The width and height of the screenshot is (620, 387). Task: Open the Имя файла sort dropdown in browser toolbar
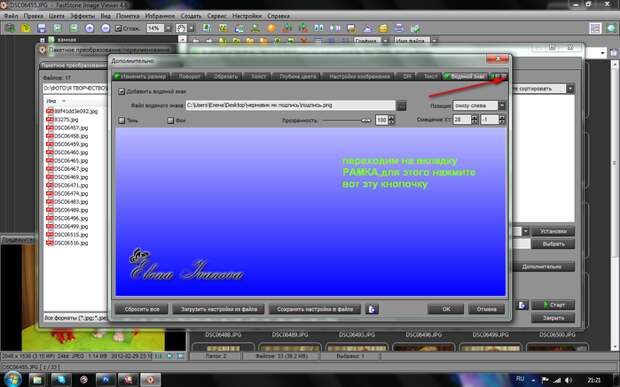[x=435, y=41]
